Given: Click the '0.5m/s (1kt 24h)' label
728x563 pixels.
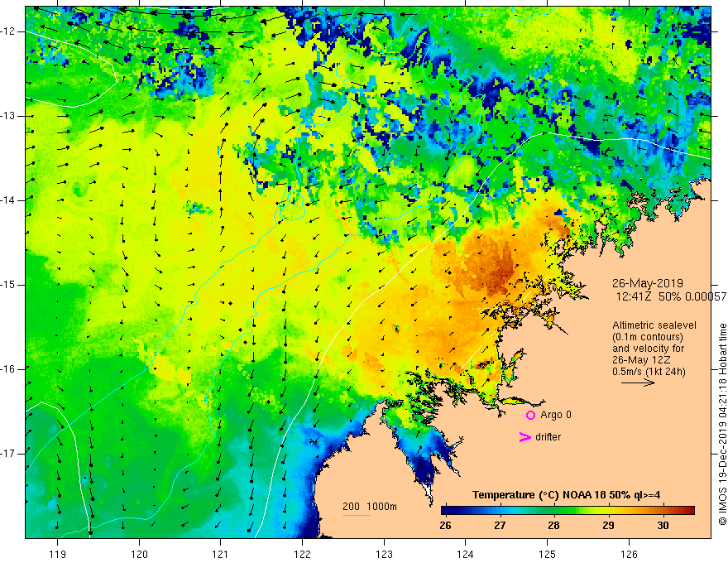Looking at the screenshot, I should tap(649, 372).
